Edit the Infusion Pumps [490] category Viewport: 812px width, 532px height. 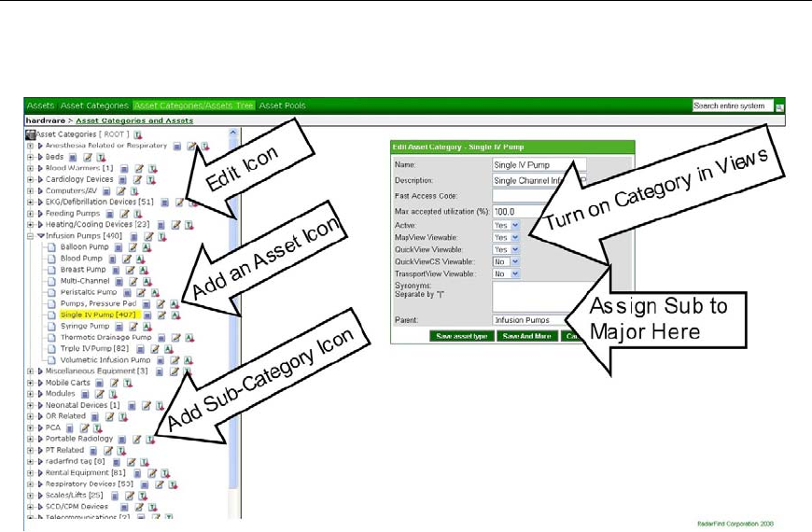[148, 236]
